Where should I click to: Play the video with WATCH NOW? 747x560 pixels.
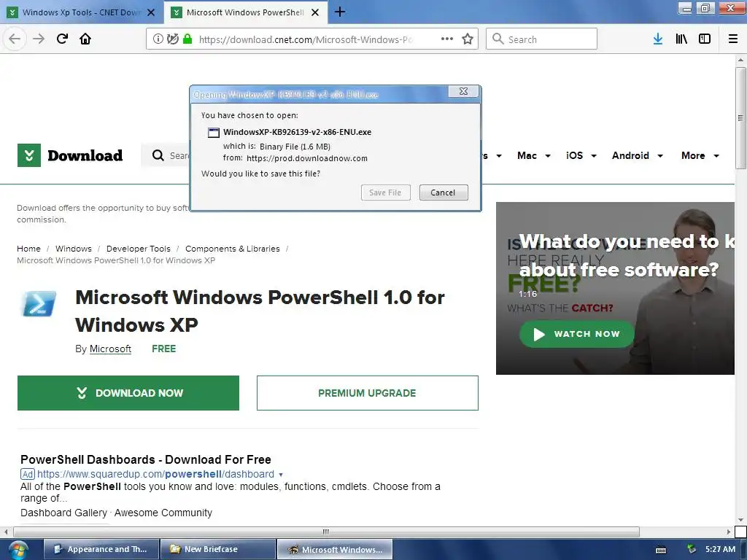(577, 334)
